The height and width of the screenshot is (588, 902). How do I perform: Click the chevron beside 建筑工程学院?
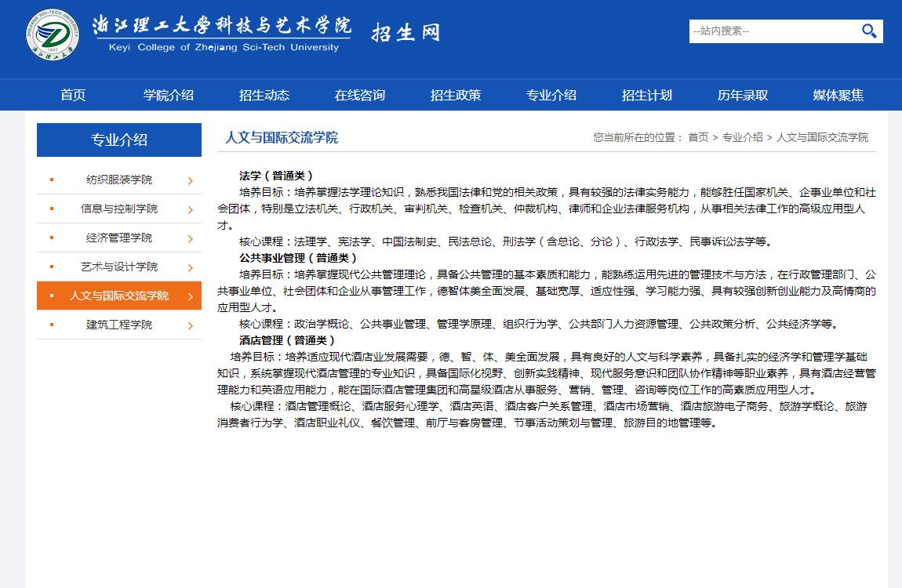point(191,326)
